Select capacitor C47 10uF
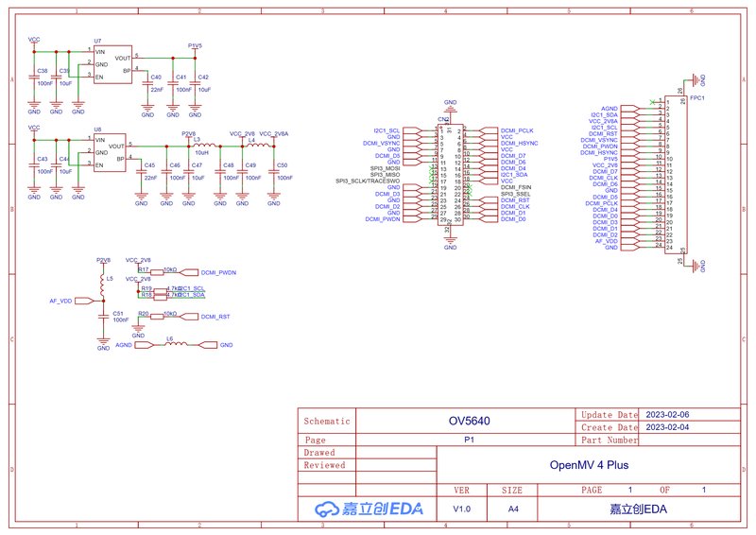This screenshot has height=535, width=756. pyautogui.click(x=188, y=171)
